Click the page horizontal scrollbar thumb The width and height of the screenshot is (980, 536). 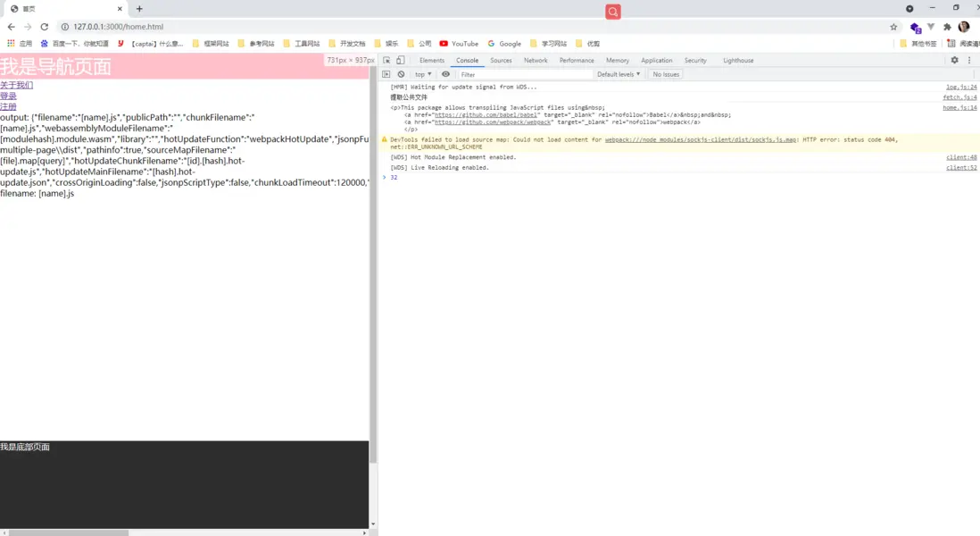69,532
